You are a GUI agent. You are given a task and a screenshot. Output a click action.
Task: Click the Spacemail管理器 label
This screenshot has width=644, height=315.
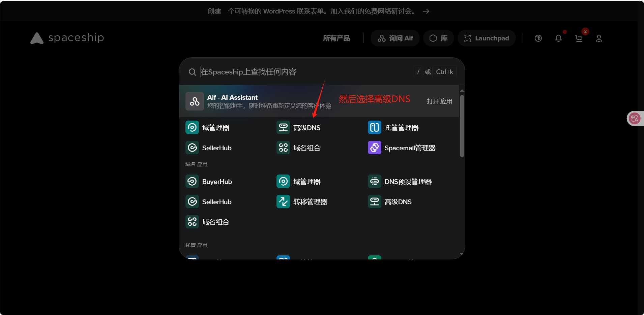[x=410, y=148]
